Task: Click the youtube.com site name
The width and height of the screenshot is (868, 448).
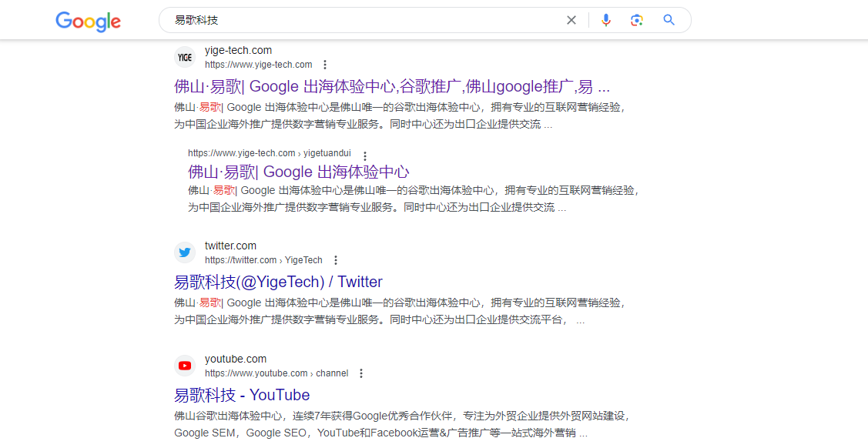Action: click(x=235, y=359)
